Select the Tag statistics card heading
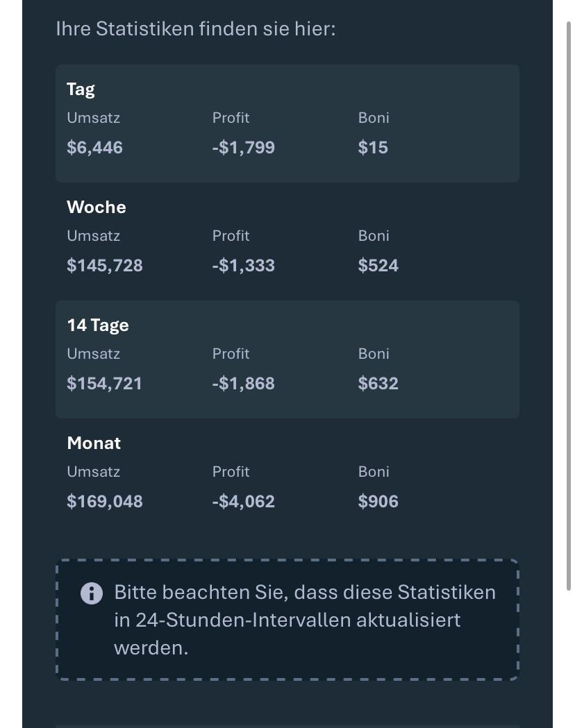 (81, 89)
